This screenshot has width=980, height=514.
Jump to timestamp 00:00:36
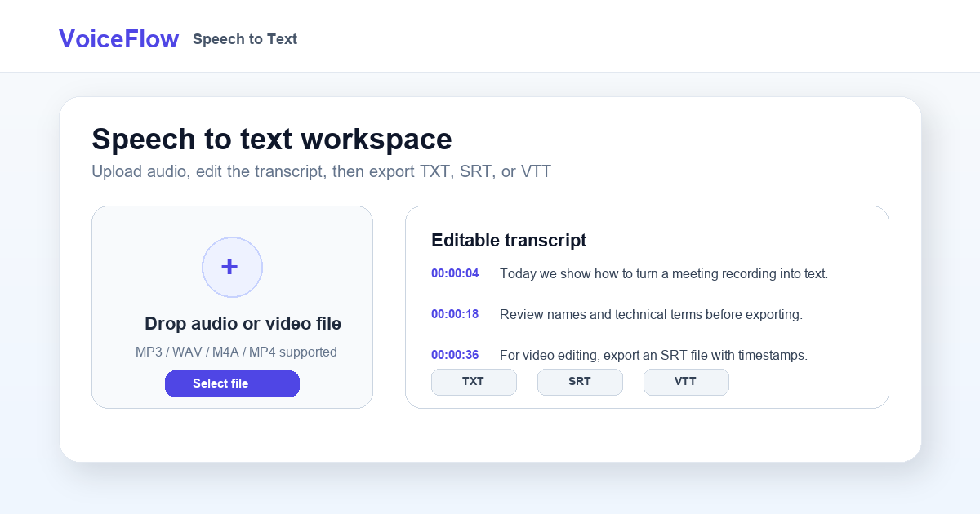(x=455, y=355)
